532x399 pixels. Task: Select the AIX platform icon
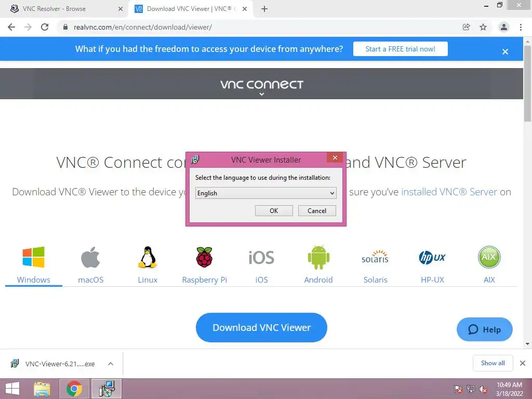pos(489,257)
